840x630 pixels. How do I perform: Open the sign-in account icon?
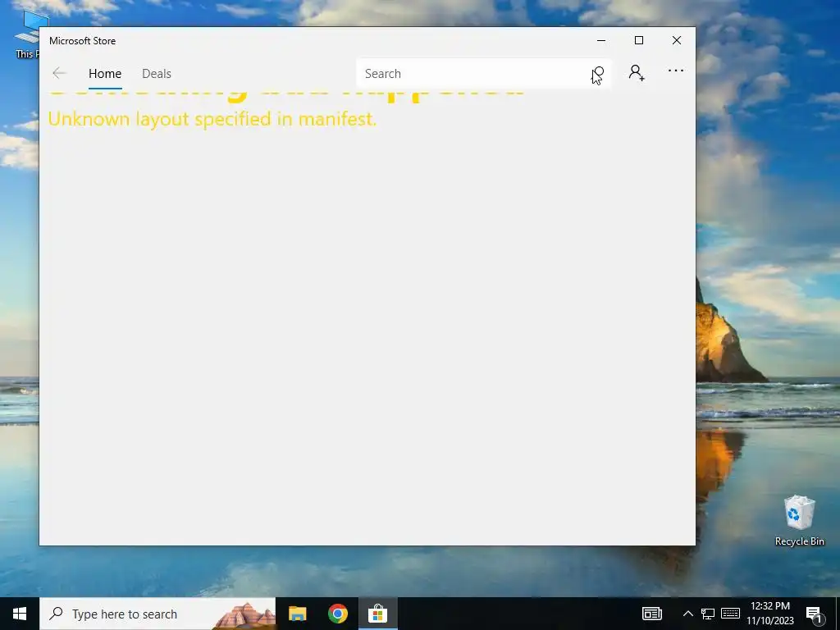tap(637, 72)
